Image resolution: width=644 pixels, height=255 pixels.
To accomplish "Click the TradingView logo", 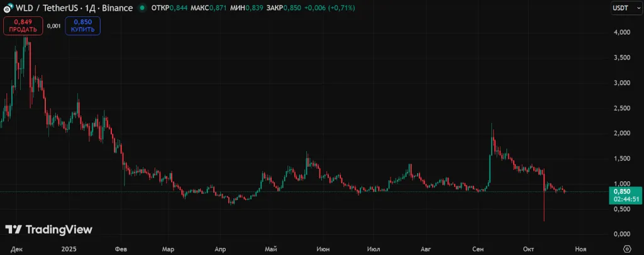I will point(49,230).
